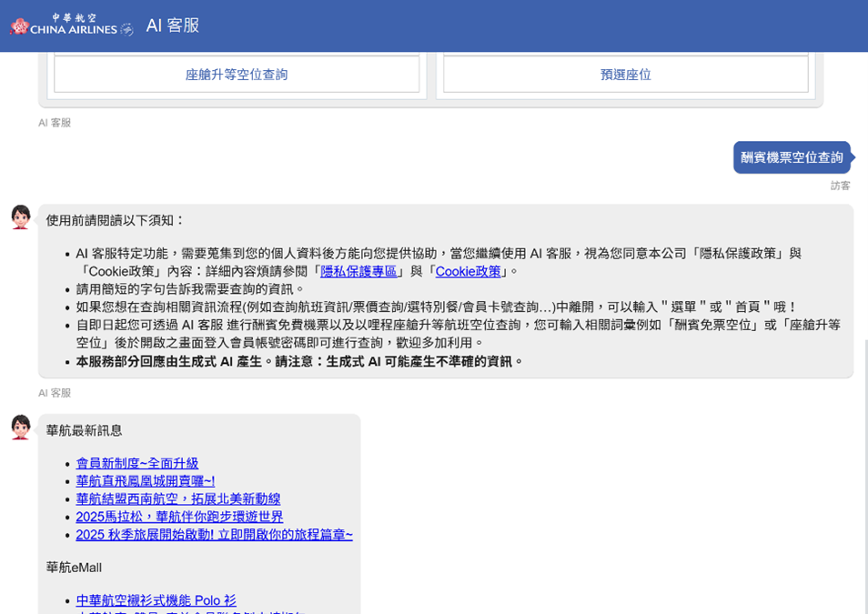This screenshot has height=614, width=868.
Task: Open the 中華航空襯衫式機能 Polo 衫 link
Action: (x=156, y=600)
